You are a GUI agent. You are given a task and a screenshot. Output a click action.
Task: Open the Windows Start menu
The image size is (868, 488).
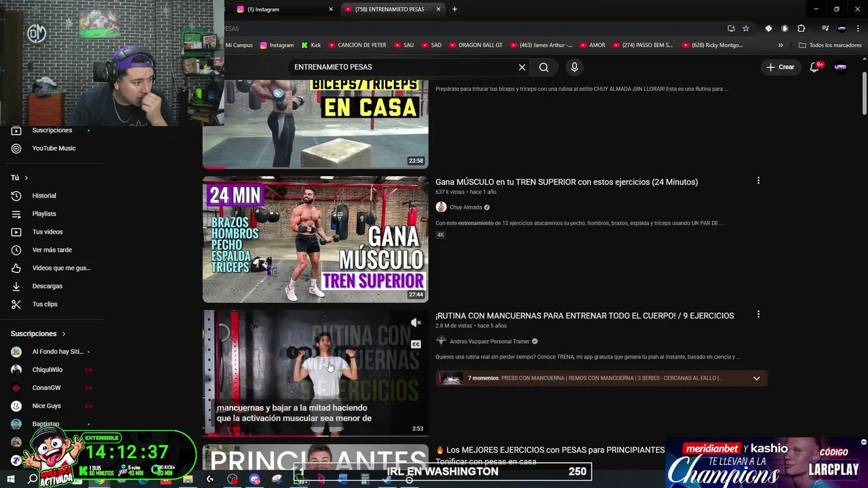point(11,479)
